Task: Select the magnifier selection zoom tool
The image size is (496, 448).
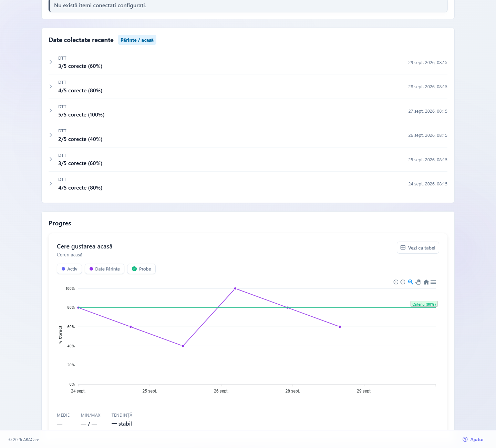Action: tap(411, 282)
